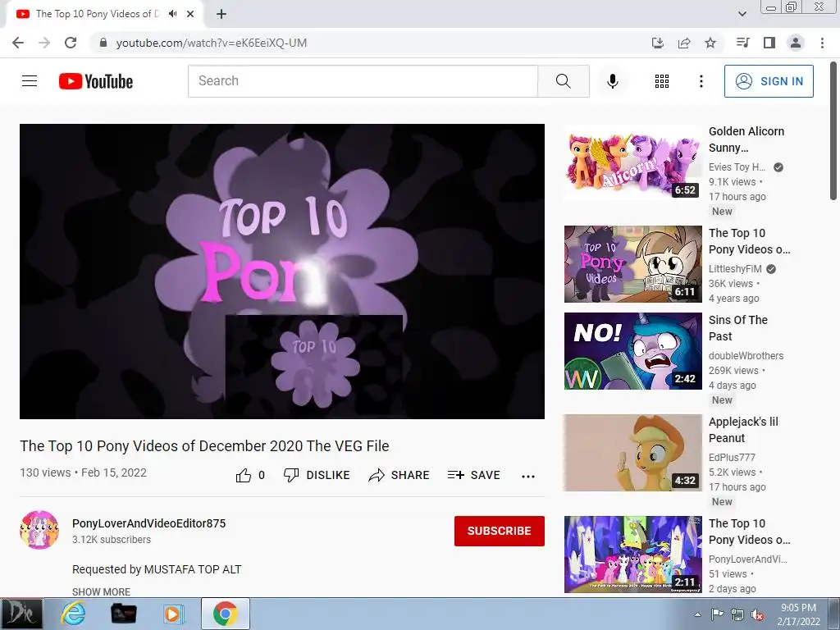The height and width of the screenshot is (630, 840).
Task: Visit Evies Toy H... channel name
Action: (x=737, y=167)
